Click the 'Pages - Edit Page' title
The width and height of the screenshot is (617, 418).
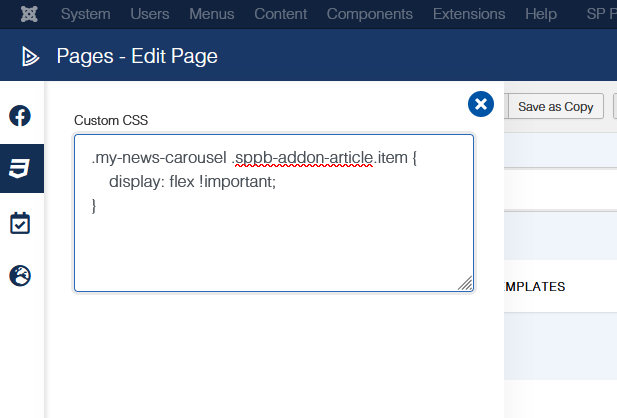[137, 56]
